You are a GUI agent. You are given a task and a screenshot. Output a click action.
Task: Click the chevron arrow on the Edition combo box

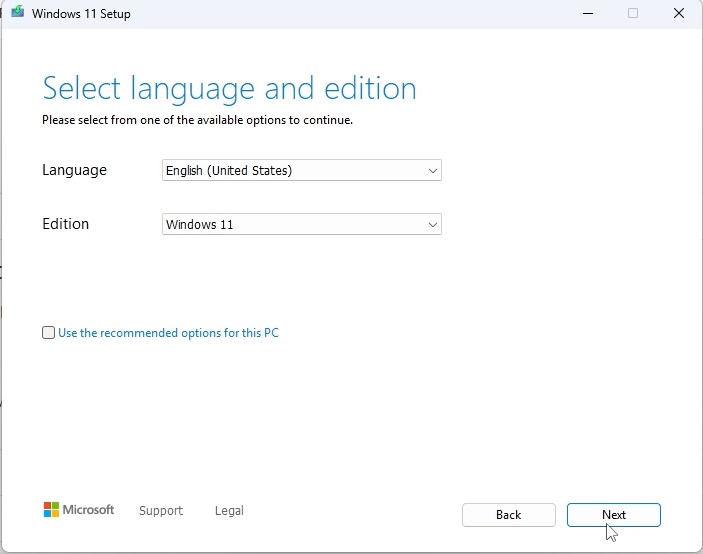432,225
